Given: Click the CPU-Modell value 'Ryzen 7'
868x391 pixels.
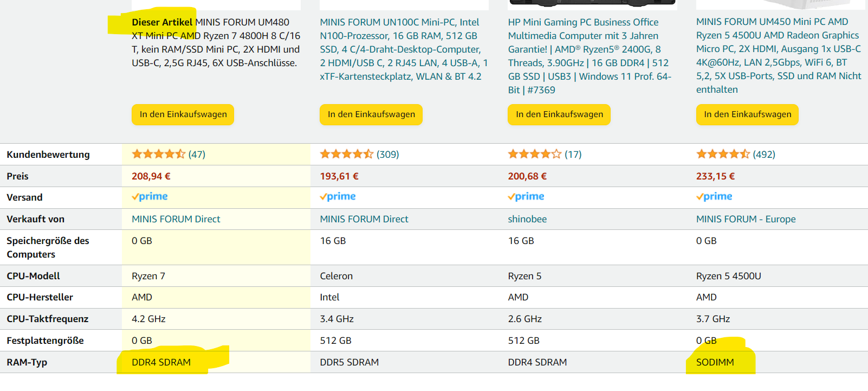Looking at the screenshot, I should [148, 276].
